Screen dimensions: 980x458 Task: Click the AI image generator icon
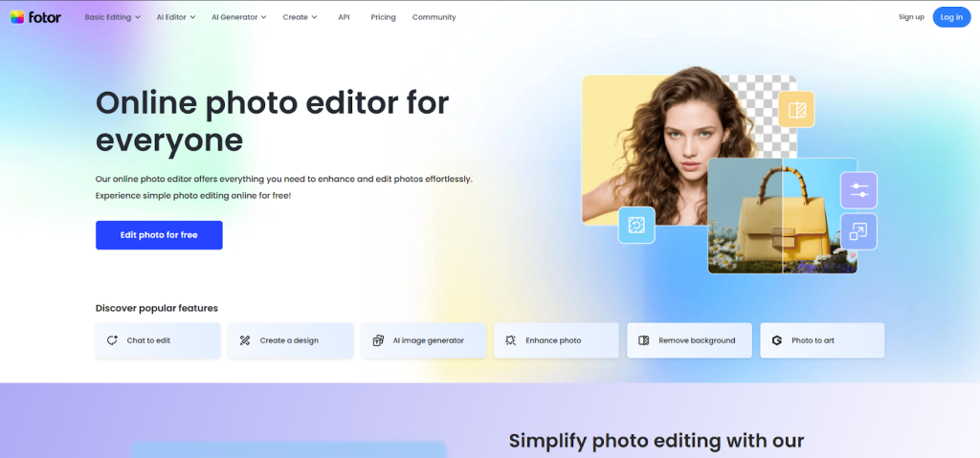click(x=378, y=340)
